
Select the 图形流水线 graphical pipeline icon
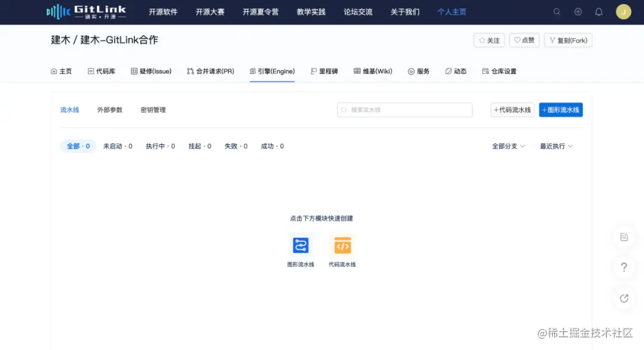coord(301,246)
